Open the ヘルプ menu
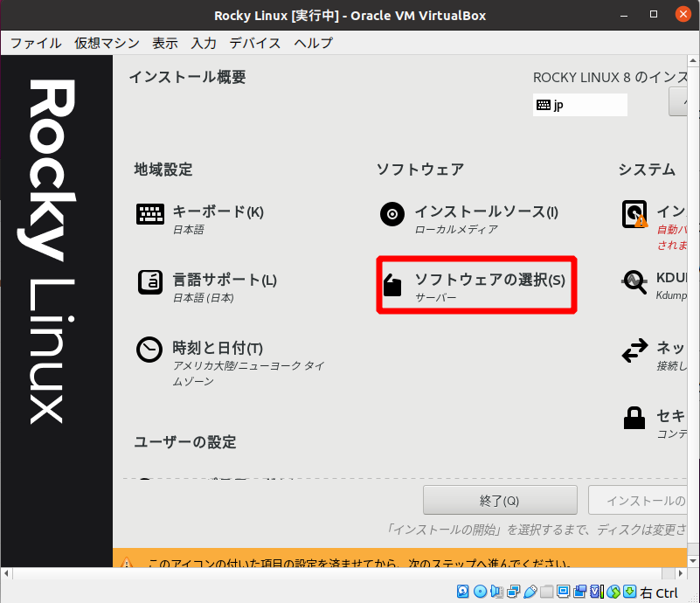Viewport: 700px width, 603px height. pyautogui.click(x=314, y=43)
